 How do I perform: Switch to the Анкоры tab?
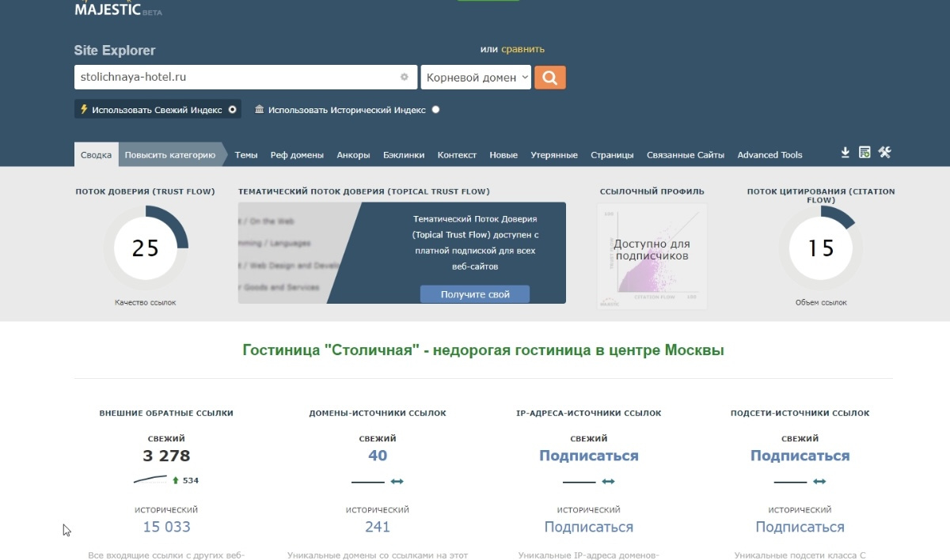pos(353,155)
